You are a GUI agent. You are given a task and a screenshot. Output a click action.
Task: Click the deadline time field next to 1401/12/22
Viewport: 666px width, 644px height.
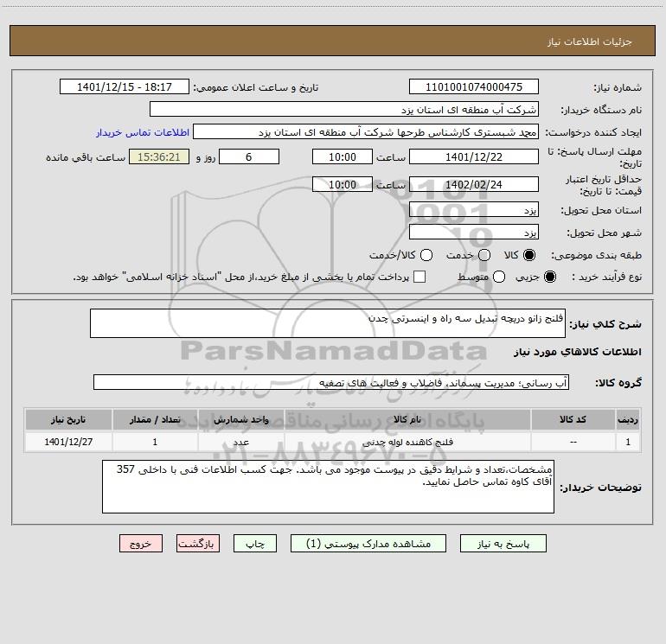click(343, 156)
